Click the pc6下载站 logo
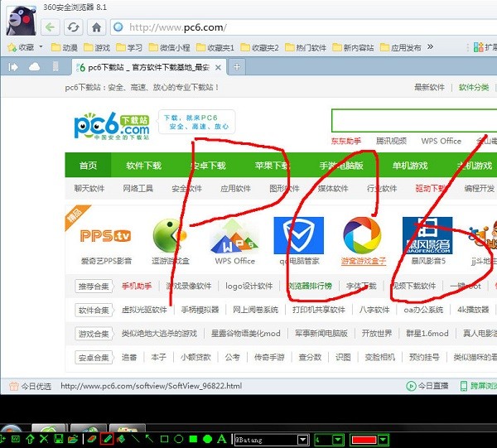 pyautogui.click(x=112, y=126)
